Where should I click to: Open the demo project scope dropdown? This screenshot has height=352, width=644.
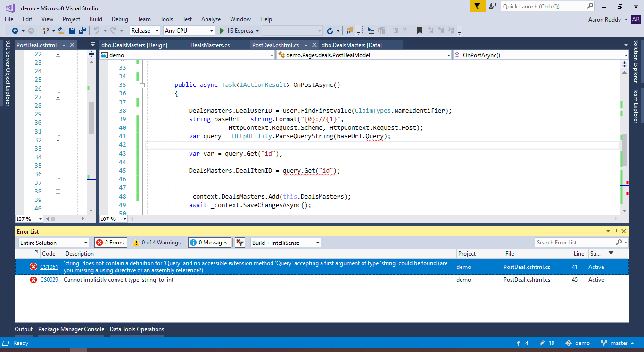272,55
